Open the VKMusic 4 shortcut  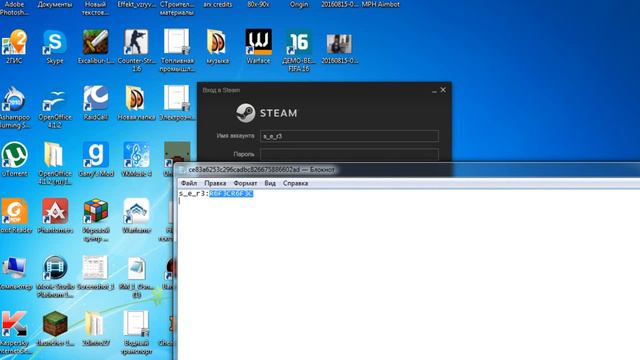136,155
